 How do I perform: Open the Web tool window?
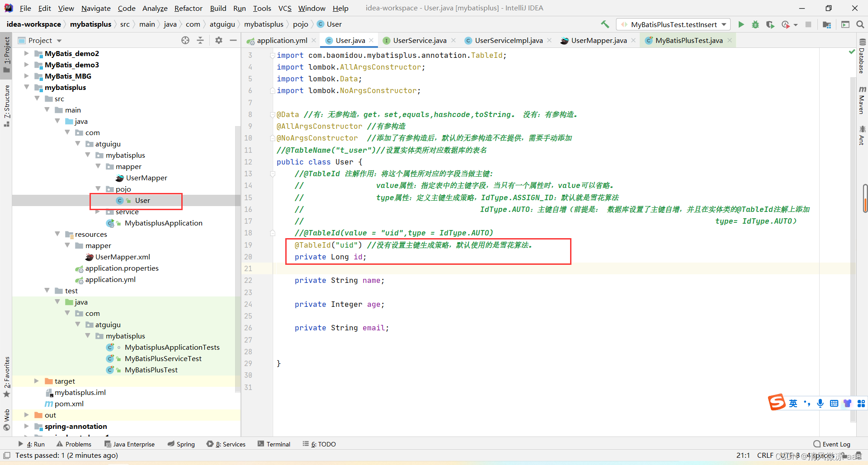tap(6, 420)
